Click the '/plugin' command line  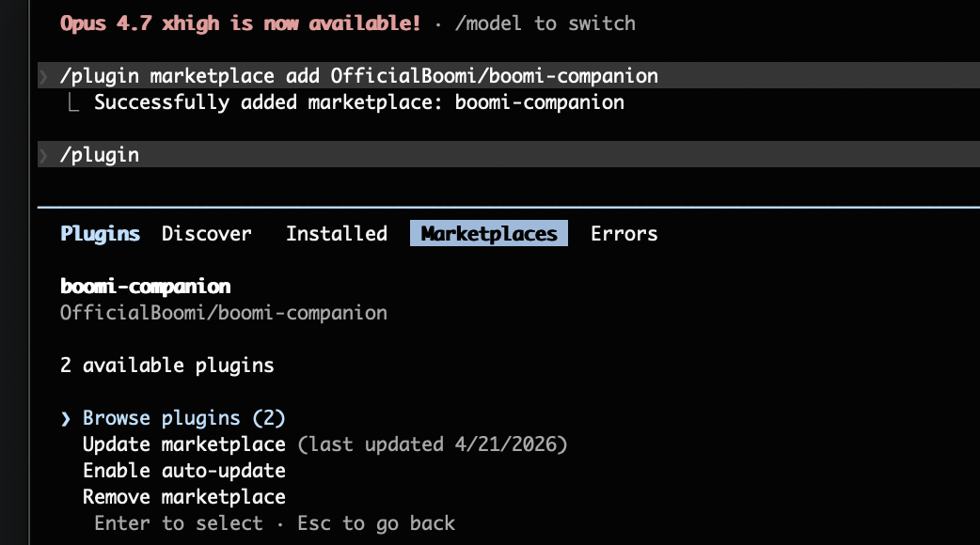point(509,154)
